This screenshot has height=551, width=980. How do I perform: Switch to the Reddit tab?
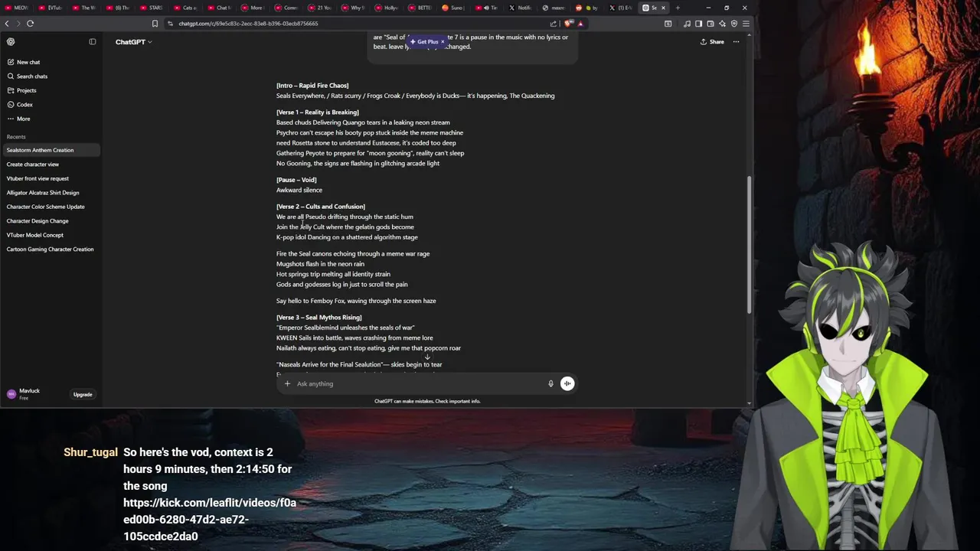pos(587,8)
